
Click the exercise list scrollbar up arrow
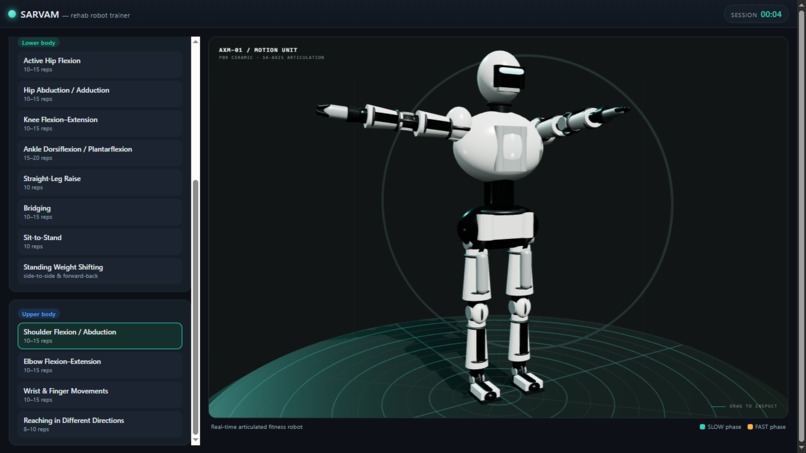pyautogui.click(x=195, y=41)
